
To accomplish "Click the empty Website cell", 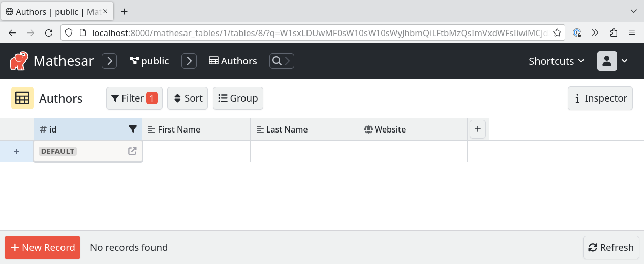I will pyautogui.click(x=413, y=151).
